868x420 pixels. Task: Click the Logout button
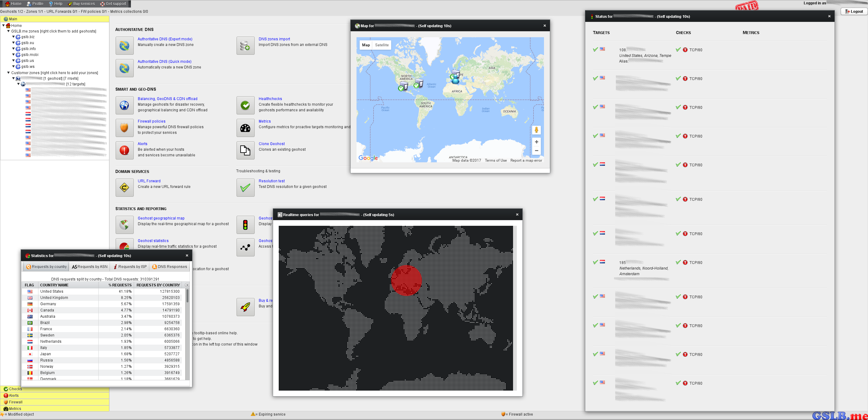tap(854, 12)
